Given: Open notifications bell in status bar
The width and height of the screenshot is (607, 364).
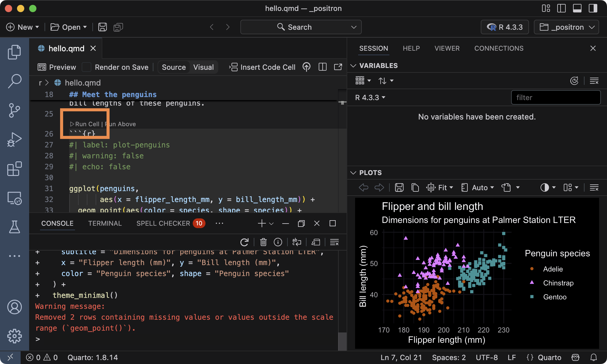Looking at the screenshot, I should point(594,357).
